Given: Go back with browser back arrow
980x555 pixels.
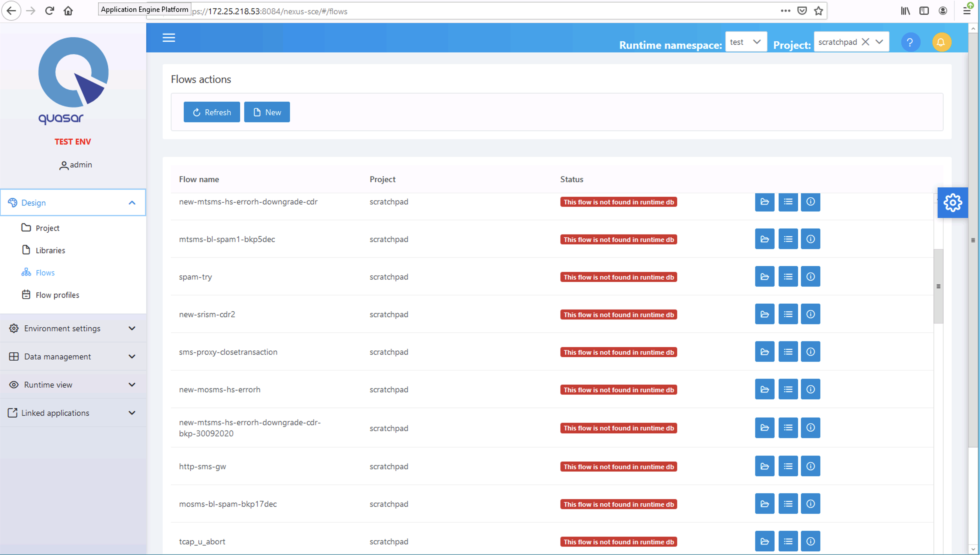Looking at the screenshot, I should click(x=11, y=11).
